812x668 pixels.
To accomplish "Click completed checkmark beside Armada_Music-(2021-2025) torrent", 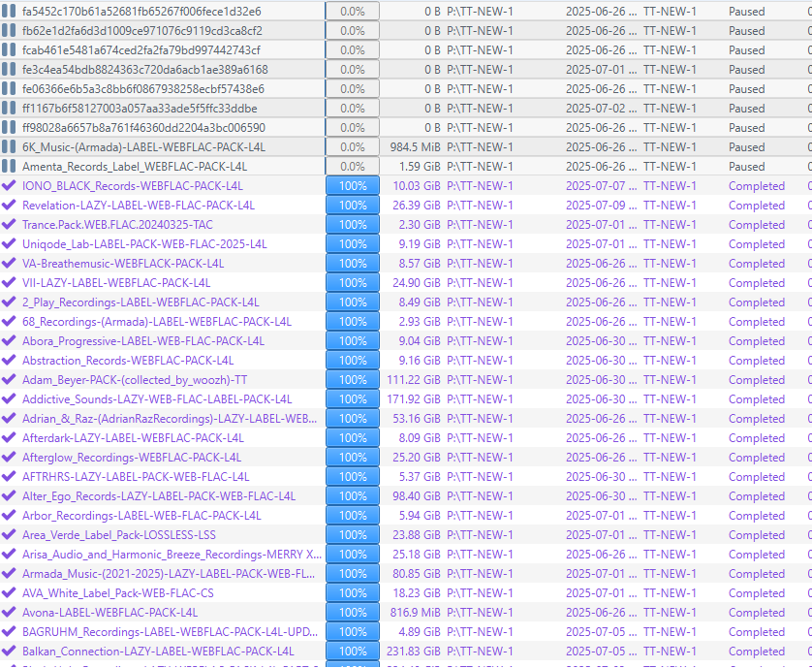I will (9, 574).
